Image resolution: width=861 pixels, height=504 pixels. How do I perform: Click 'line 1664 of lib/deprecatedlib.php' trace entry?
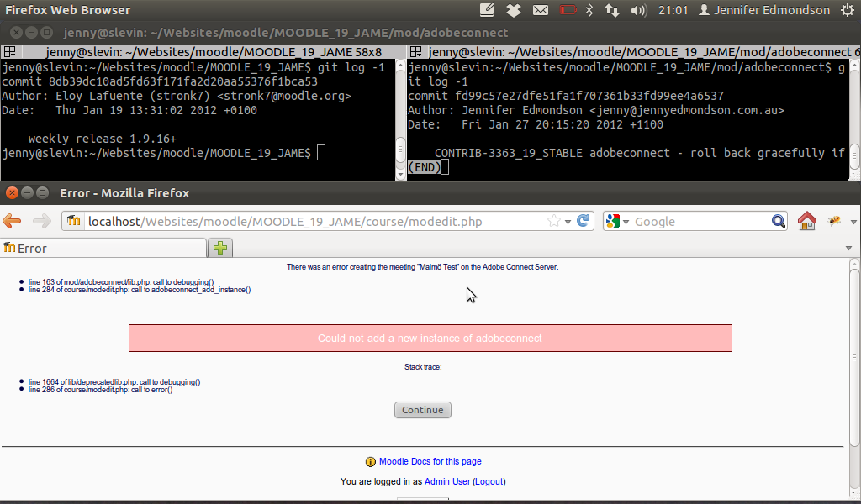(114, 381)
